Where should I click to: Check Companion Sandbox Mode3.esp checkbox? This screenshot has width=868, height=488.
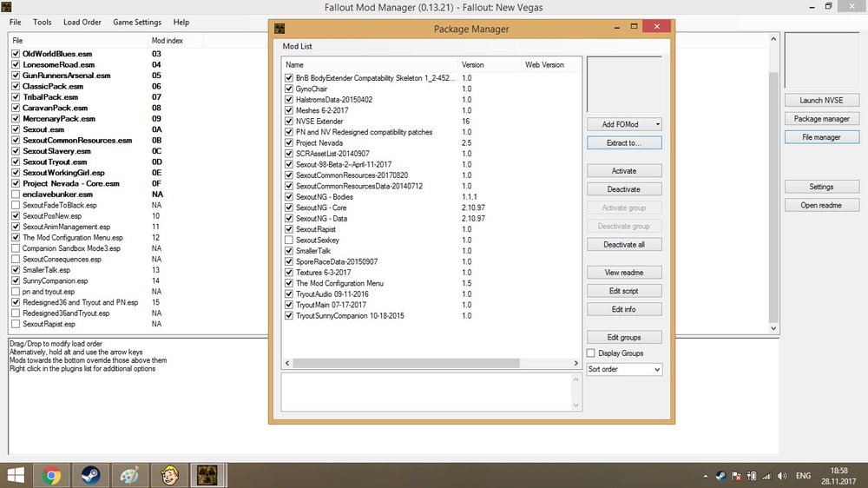click(16, 248)
